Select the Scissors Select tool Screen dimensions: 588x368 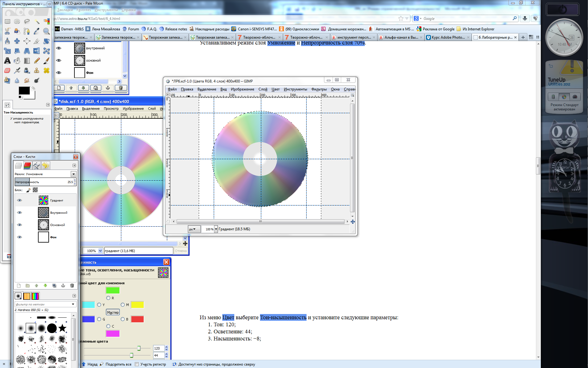tap(7, 31)
